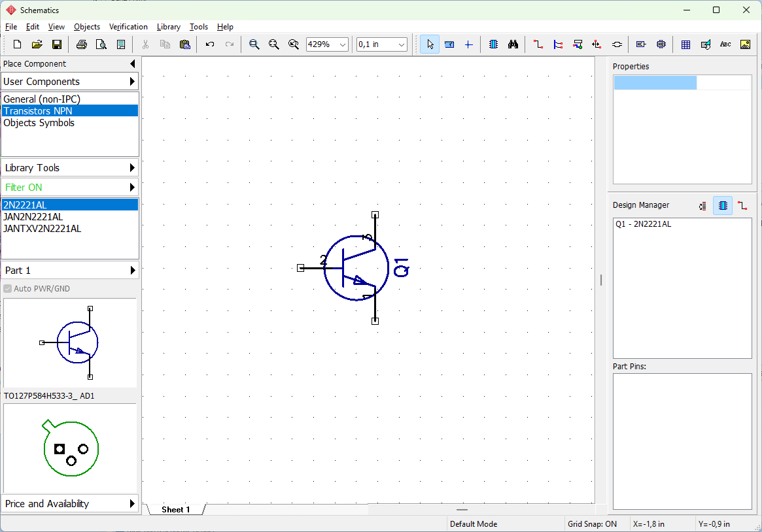This screenshot has width=762, height=532.
Task: Select JANTXV2N2221AL component
Action: point(70,229)
